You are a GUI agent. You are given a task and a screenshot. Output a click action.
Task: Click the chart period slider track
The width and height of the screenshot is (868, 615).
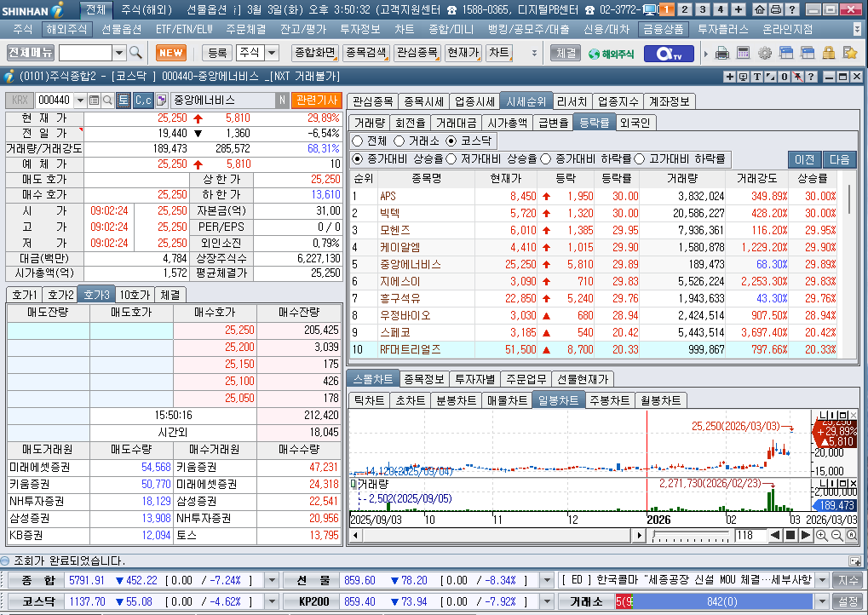click(x=691, y=535)
